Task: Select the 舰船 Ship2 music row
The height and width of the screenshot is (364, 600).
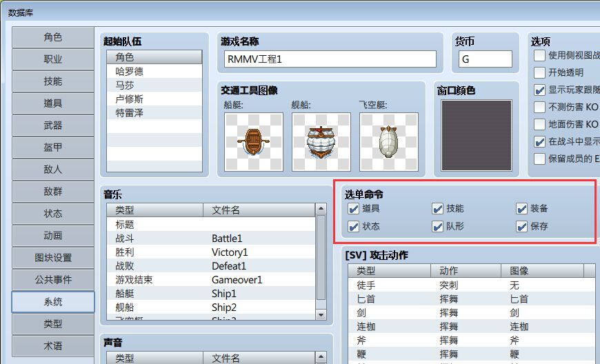Action: click(x=211, y=307)
